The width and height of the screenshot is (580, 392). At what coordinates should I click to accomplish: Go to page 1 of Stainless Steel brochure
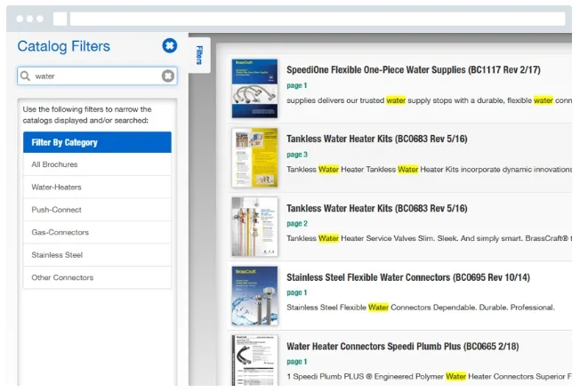tap(296, 292)
